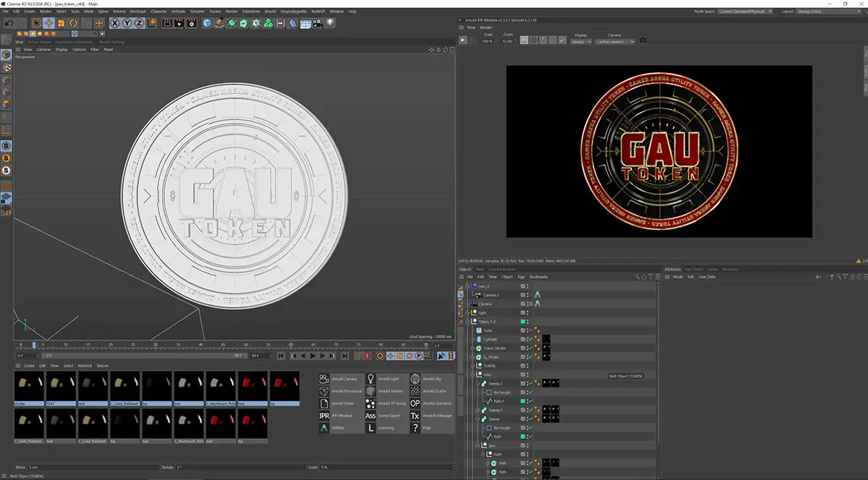Open Arnold Help
The width and height of the screenshot is (868, 480).
pyautogui.click(x=431, y=428)
